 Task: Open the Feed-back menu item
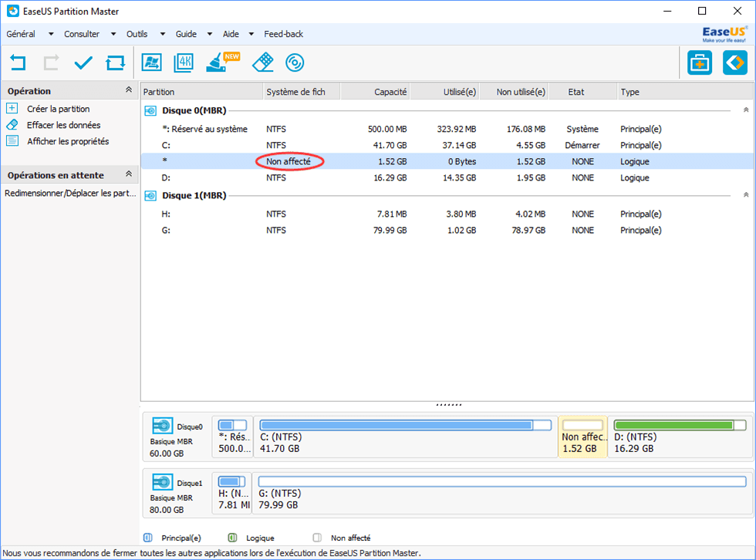(x=284, y=34)
